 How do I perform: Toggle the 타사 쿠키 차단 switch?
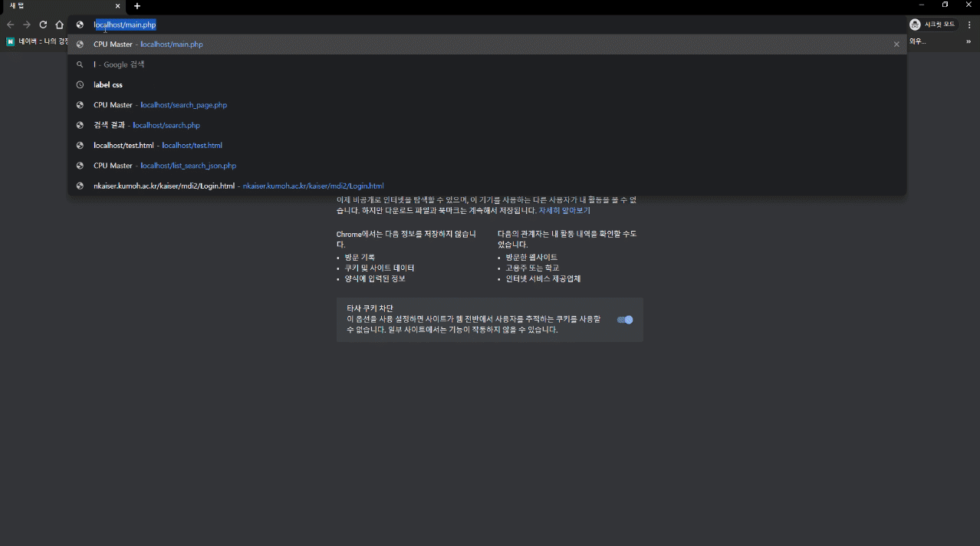pyautogui.click(x=625, y=320)
